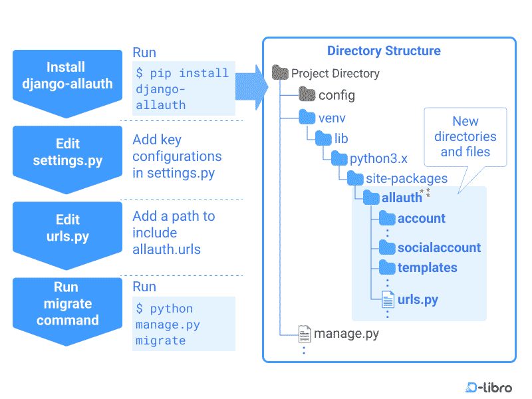Click the socialaccount folder icon

387,247
